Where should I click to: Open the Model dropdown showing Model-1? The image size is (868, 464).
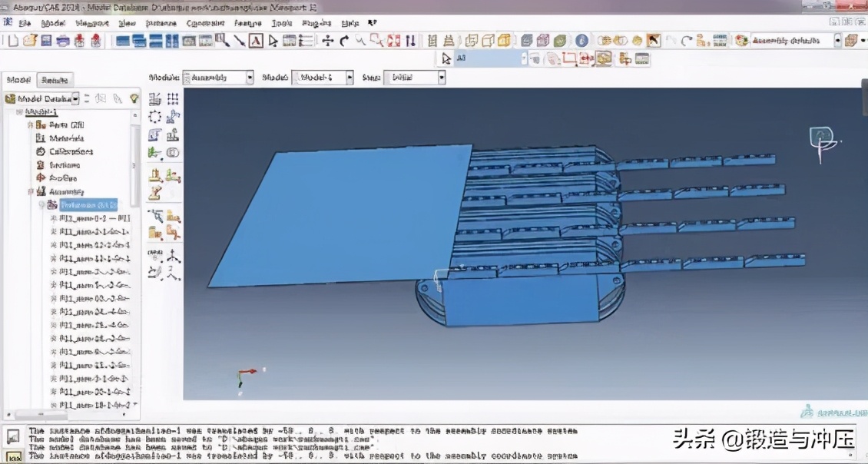pyautogui.click(x=323, y=78)
